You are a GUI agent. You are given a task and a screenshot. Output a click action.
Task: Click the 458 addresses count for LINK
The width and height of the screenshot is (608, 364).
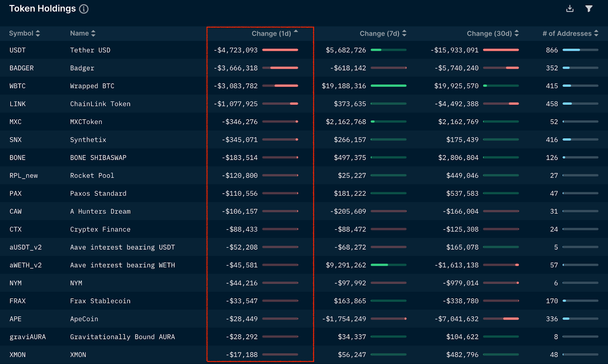[552, 104]
